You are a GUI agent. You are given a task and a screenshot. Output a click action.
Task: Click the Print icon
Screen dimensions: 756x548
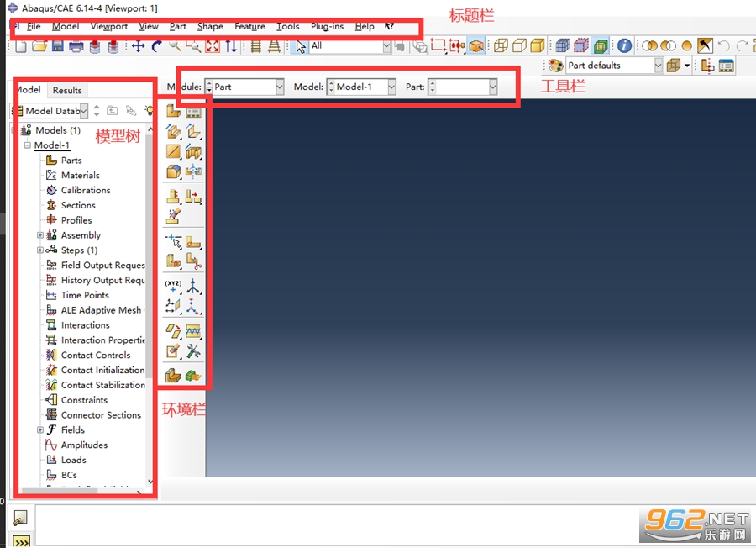(76, 46)
